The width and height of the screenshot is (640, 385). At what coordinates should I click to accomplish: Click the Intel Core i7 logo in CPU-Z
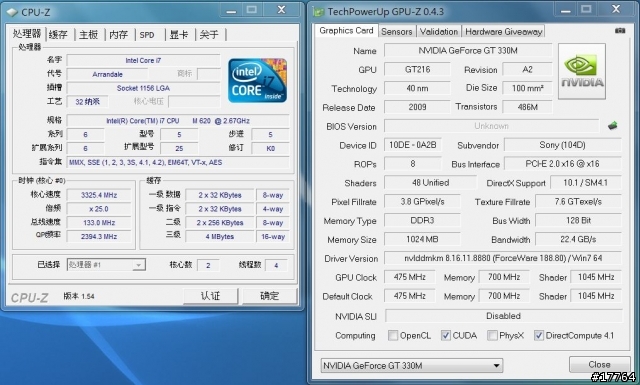(x=257, y=80)
